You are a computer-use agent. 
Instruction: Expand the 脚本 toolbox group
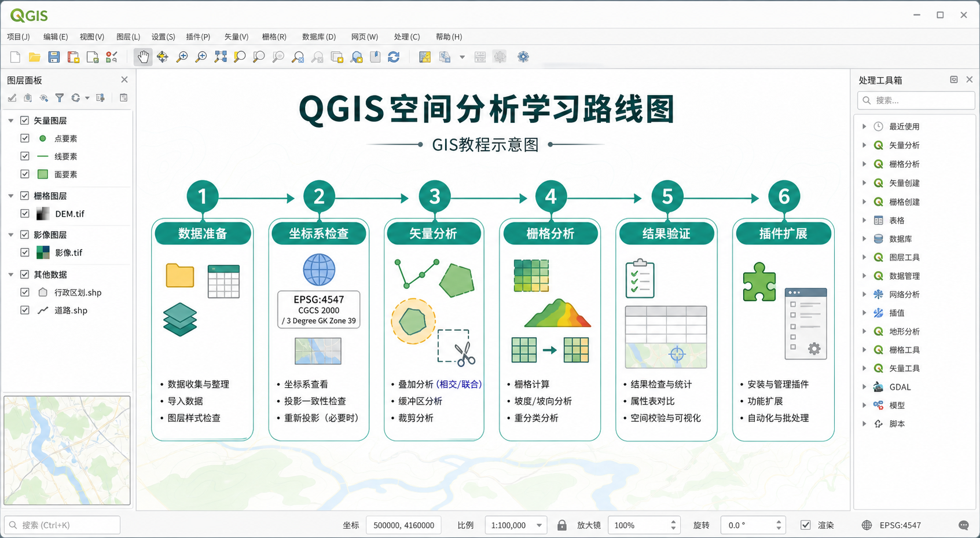pos(864,424)
